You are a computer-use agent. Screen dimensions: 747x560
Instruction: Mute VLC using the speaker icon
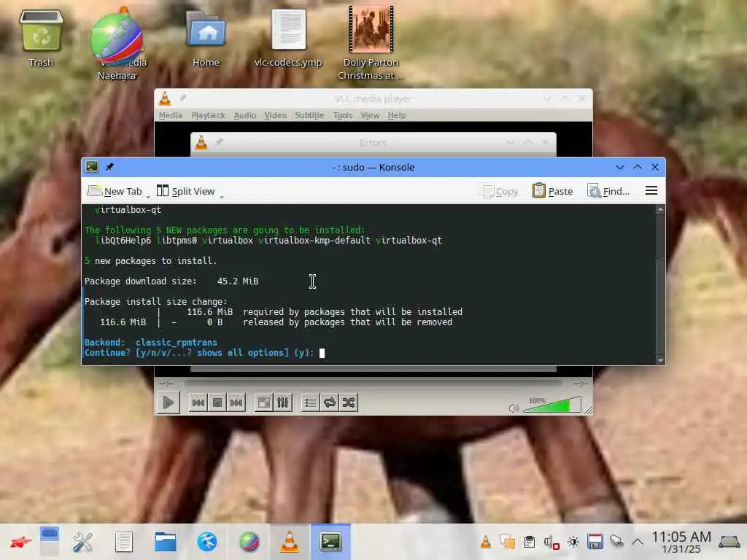point(514,408)
